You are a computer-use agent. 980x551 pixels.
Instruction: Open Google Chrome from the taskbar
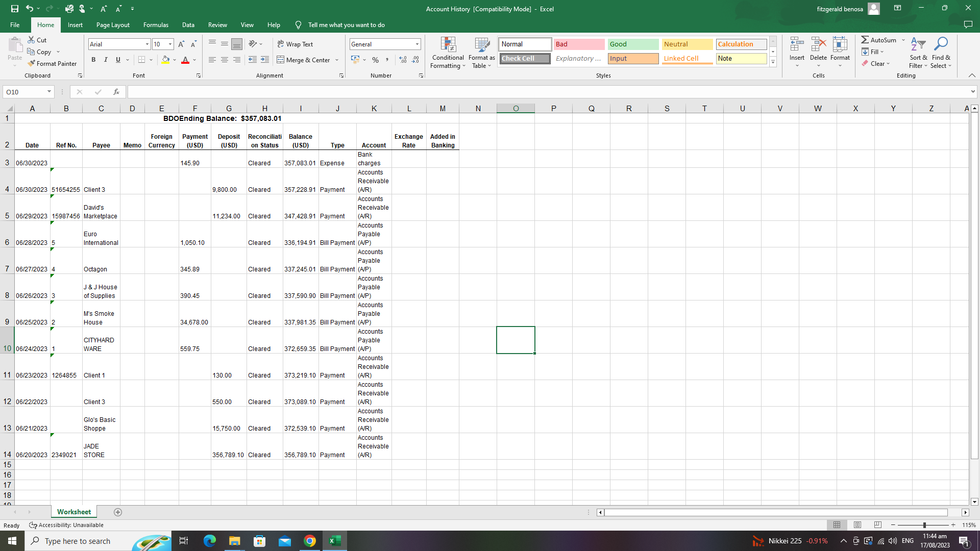tap(310, 541)
